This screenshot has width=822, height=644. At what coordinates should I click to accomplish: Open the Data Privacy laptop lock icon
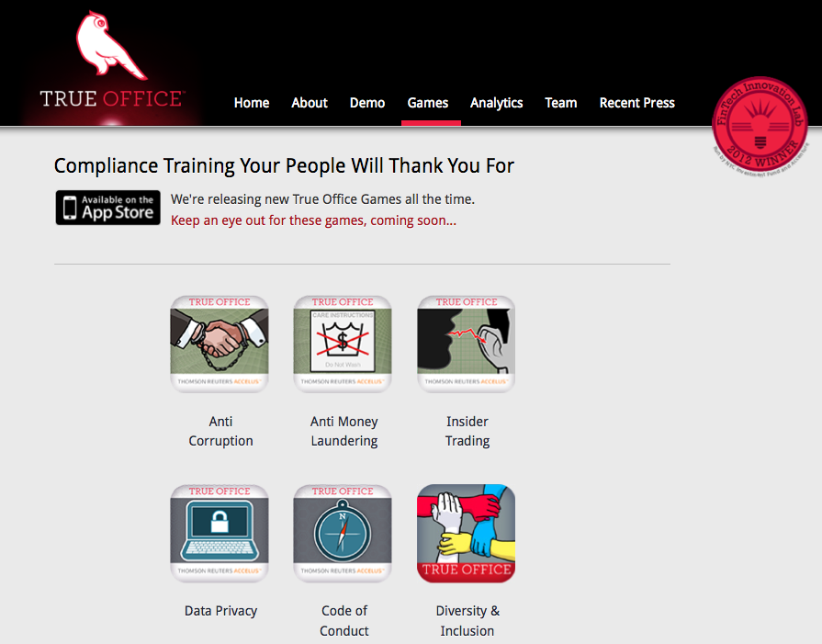pyautogui.click(x=220, y=534)
